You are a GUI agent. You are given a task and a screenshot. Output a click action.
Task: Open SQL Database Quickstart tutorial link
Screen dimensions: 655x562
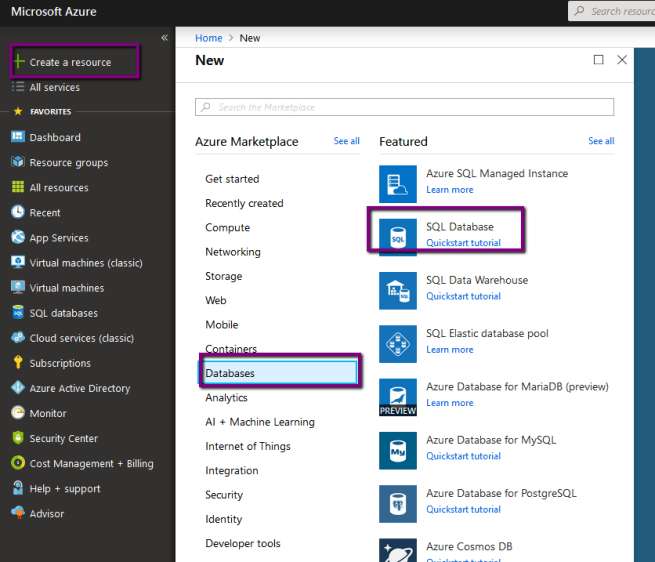(x=463, y=243)
